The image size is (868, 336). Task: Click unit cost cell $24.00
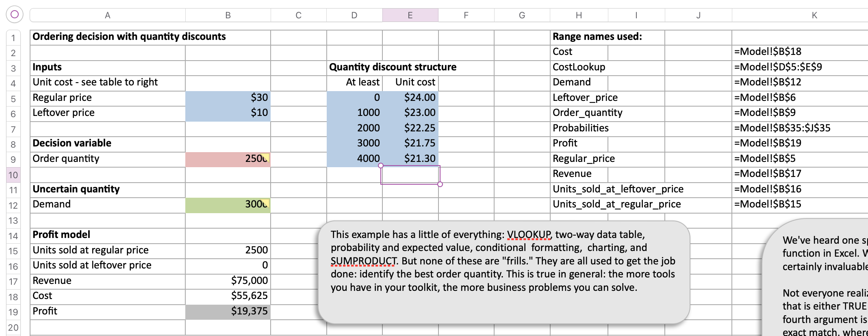click(410, 98)
